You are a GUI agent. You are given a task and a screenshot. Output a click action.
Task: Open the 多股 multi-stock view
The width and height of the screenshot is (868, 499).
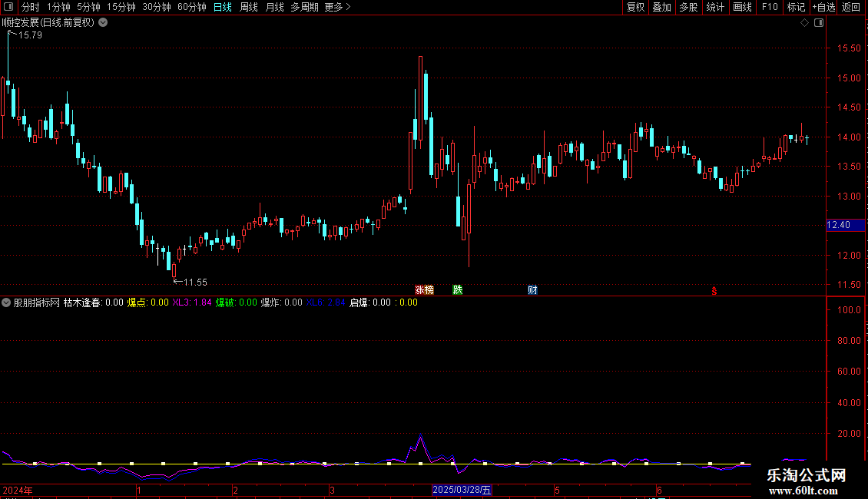tap(688, 7)
